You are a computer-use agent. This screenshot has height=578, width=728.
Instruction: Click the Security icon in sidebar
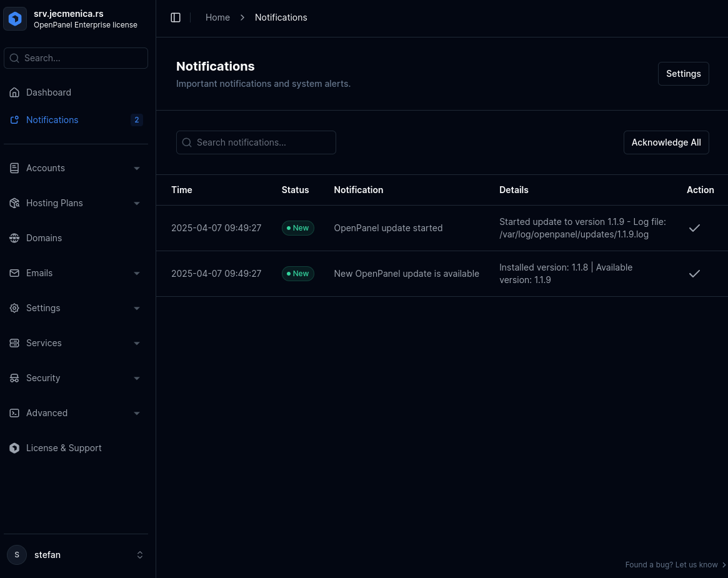[x=14, y=378]
